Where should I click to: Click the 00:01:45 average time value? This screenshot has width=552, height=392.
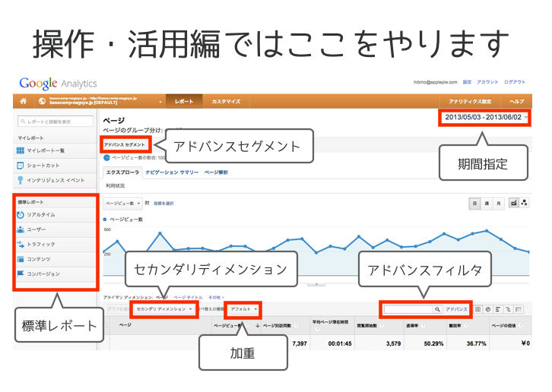pyautogui.click(x=340, y=343)
